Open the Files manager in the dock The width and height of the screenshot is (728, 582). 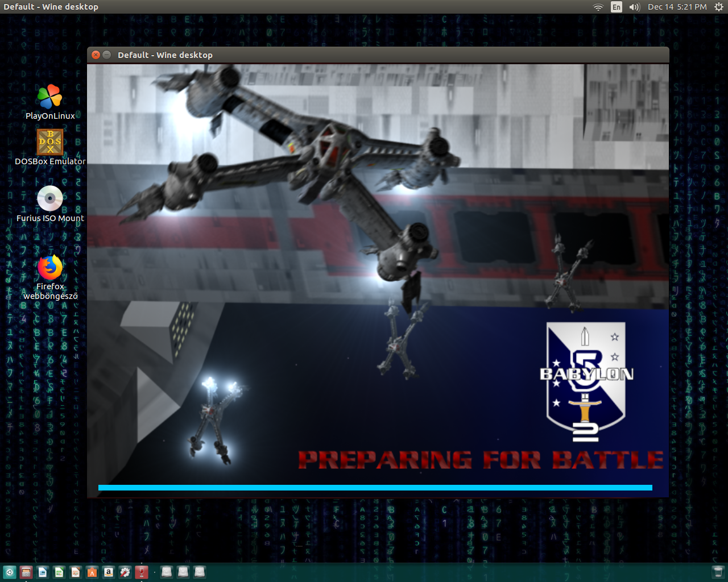click(x=26, y=572)
